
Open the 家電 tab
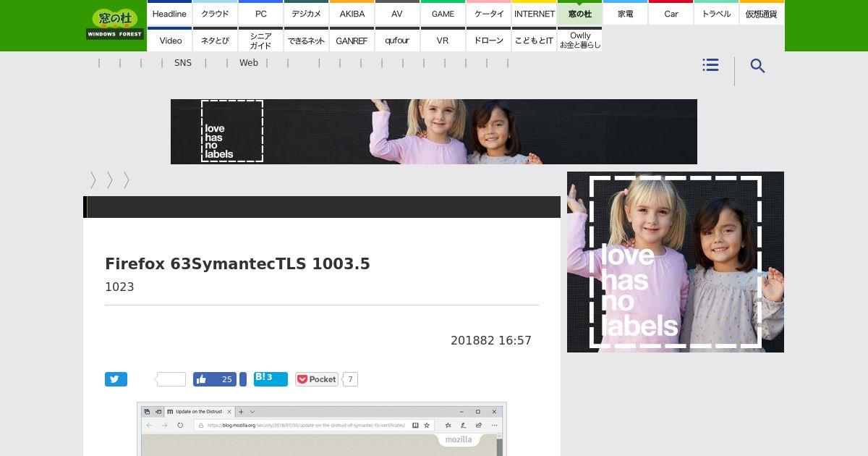pyautogui.click(x=625, y=13)
